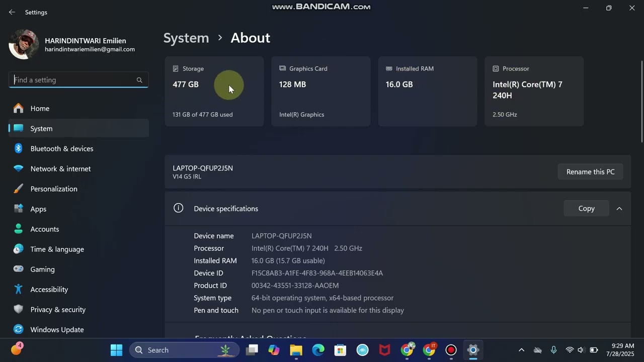The image size is (644, 362).
Task: Click the Settings window vertical scrollbar
Action: coord(641,102)
